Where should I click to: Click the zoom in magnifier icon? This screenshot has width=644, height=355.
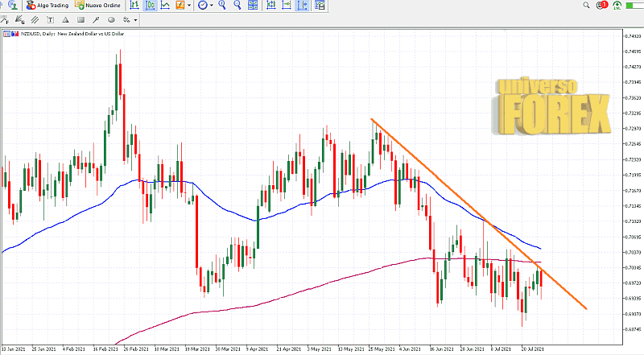point(222,5)
